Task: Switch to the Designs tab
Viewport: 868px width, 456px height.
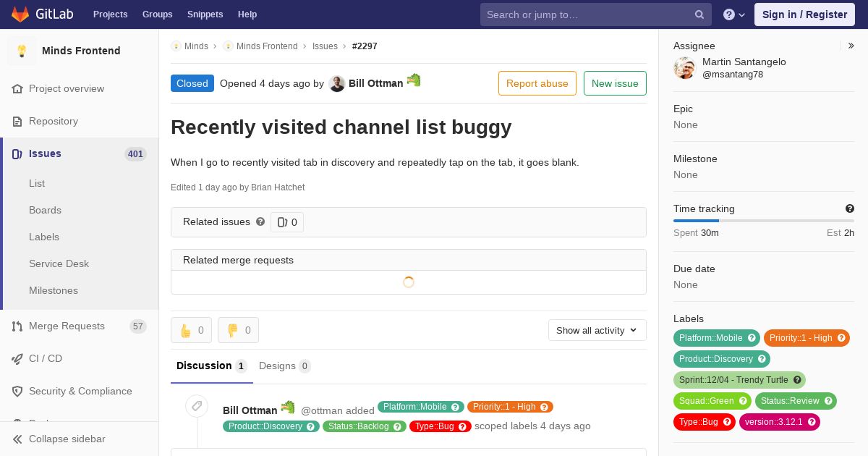Action: point(285,366)
